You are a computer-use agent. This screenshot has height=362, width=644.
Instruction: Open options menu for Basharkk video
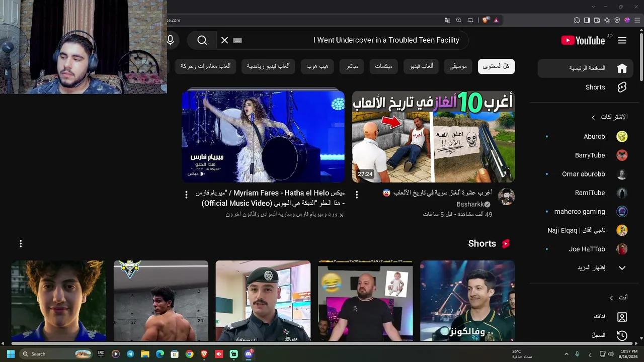[357, 195]
